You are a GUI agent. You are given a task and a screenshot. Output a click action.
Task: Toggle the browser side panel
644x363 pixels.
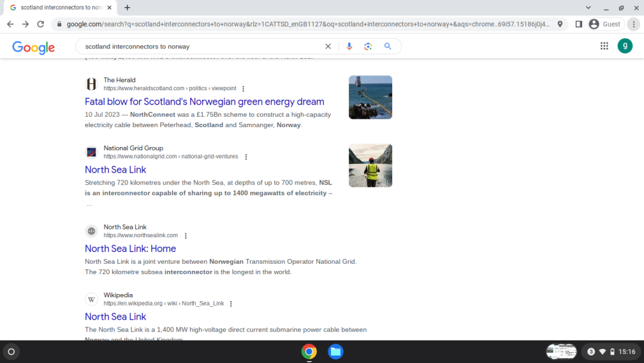[x=579, y=25]
